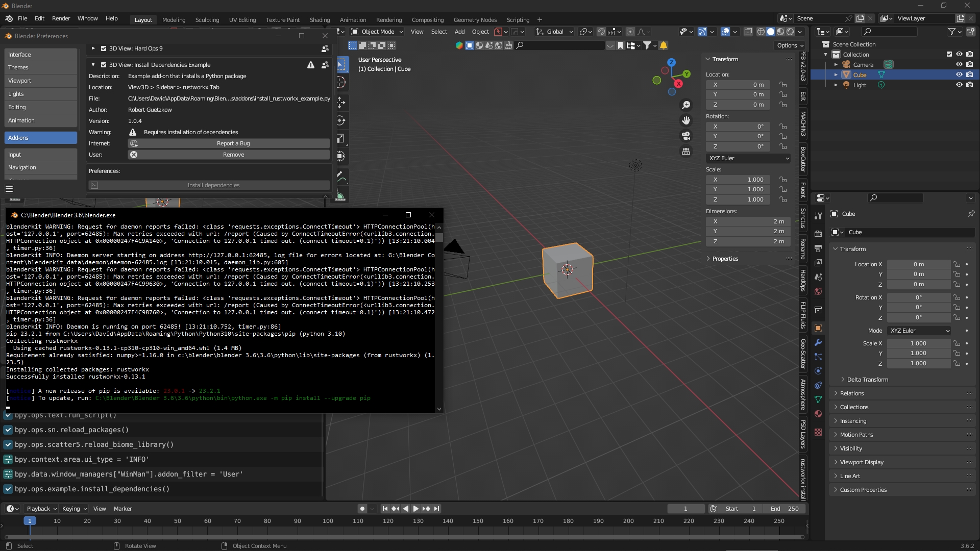This screenshot has width=980, height=551.
Task: Click the zoom magnifier icon in viewport
Action: 686,105
